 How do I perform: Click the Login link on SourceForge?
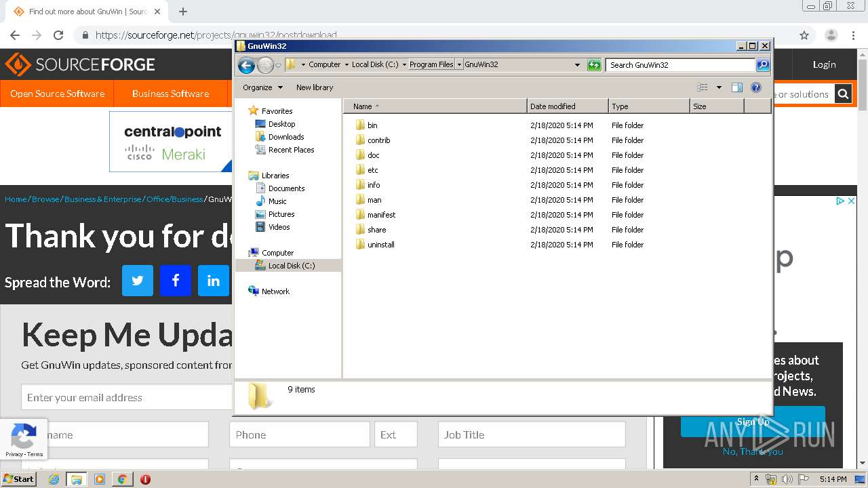click(824, 64)
